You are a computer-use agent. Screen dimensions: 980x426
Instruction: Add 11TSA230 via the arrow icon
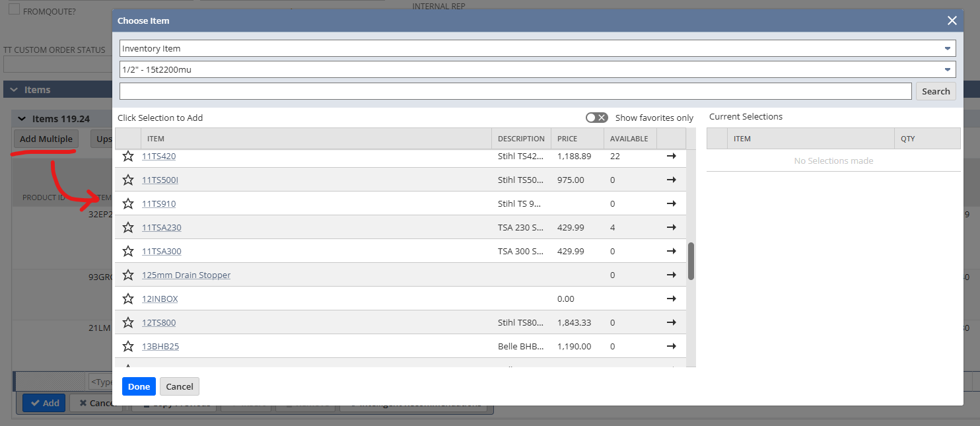[672, 227]
